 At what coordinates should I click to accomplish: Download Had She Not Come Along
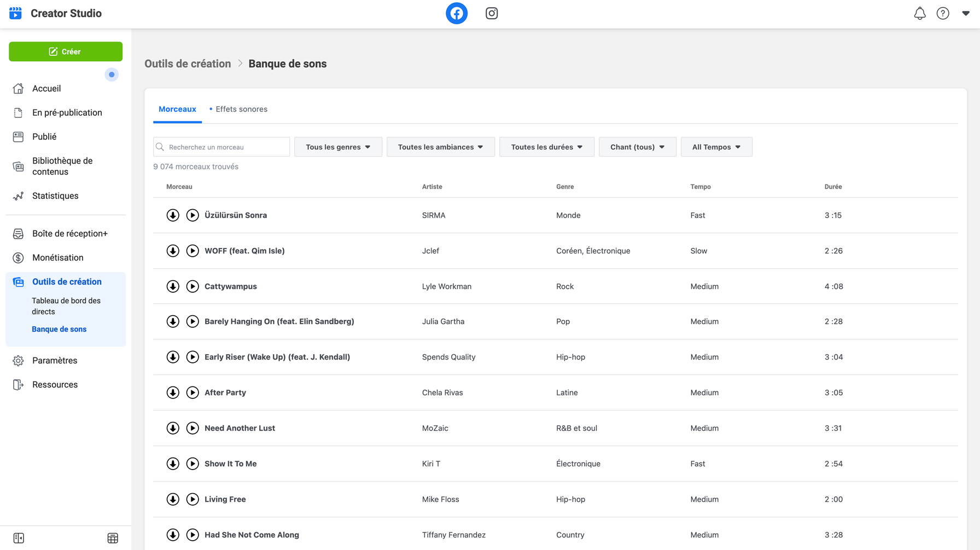[173, 535]
